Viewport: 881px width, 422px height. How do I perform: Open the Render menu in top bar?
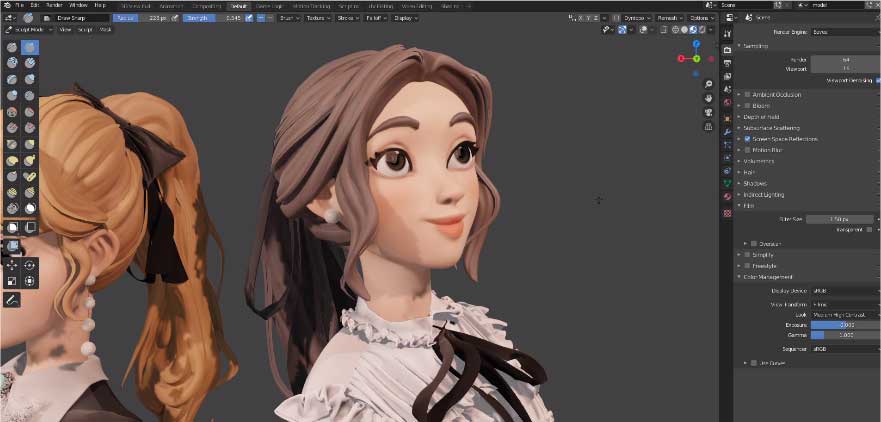[54, 5]
